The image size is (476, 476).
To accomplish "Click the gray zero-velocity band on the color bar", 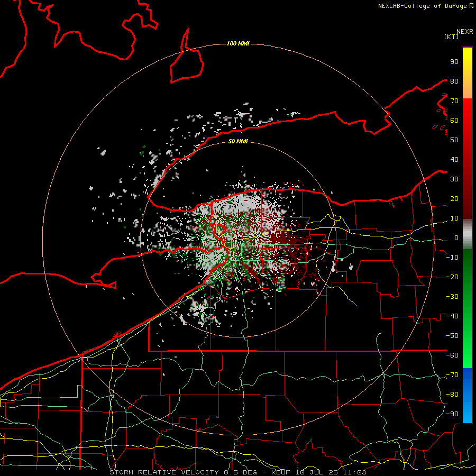I will pos(467,234).
